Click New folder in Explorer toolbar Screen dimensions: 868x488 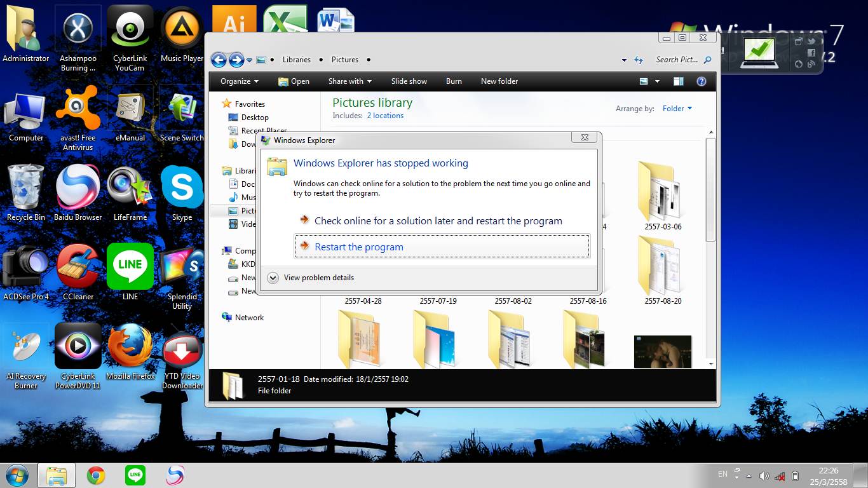499,81
